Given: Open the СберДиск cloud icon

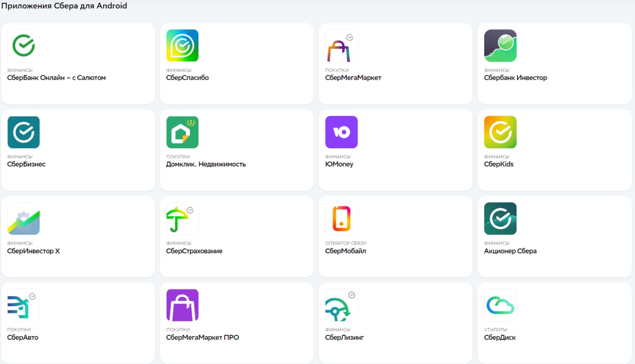Looking at the screenshot, I should coord(501,305).
